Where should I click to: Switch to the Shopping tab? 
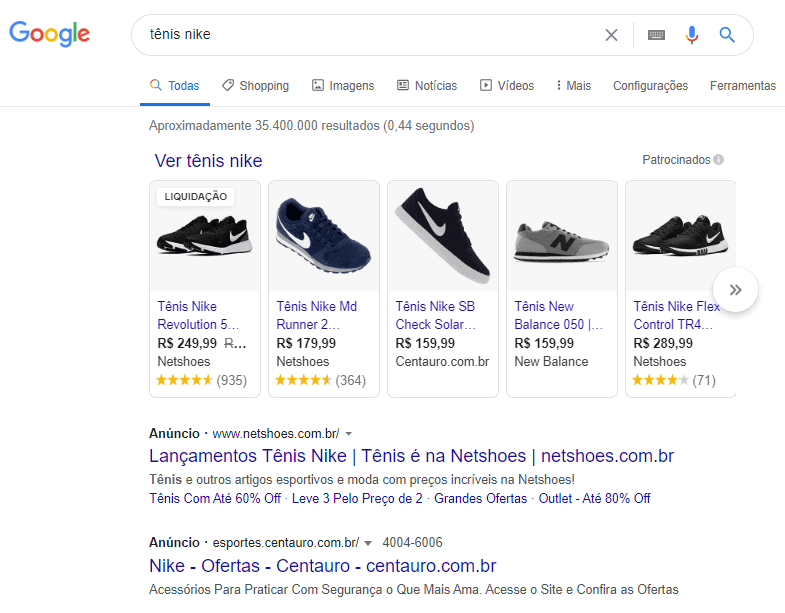pos(255,86)
